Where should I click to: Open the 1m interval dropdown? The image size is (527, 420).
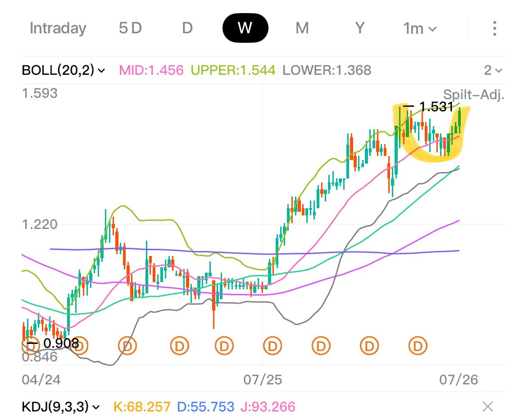point(420,29)
